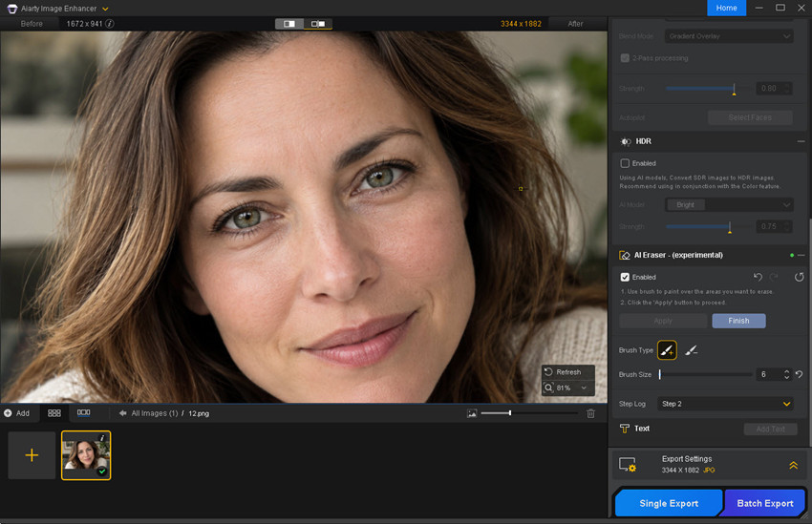Viewport: 812px width, 524px height.
Task: Click the After label
Action: pos(575,24)
